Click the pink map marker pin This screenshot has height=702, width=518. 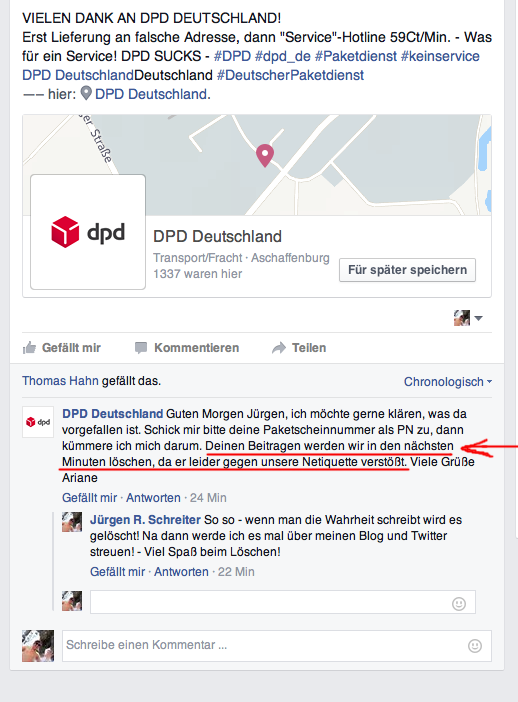tap(265, 155)
